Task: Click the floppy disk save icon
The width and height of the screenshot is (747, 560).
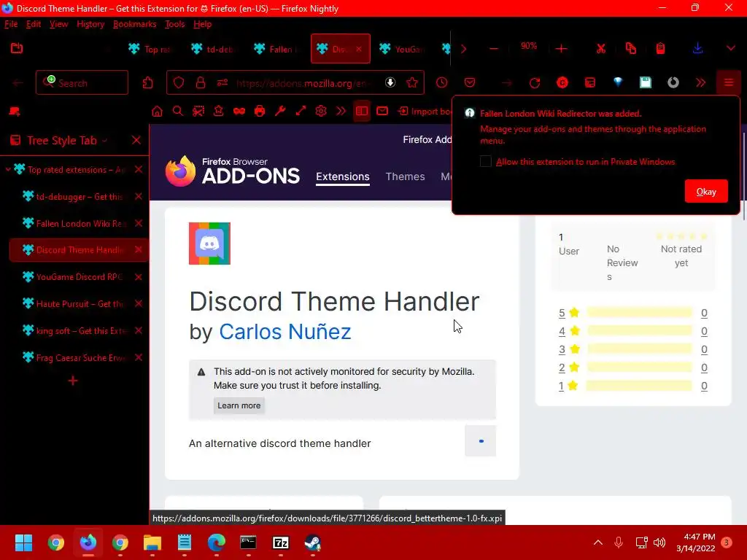Action: tap(646, 83)
